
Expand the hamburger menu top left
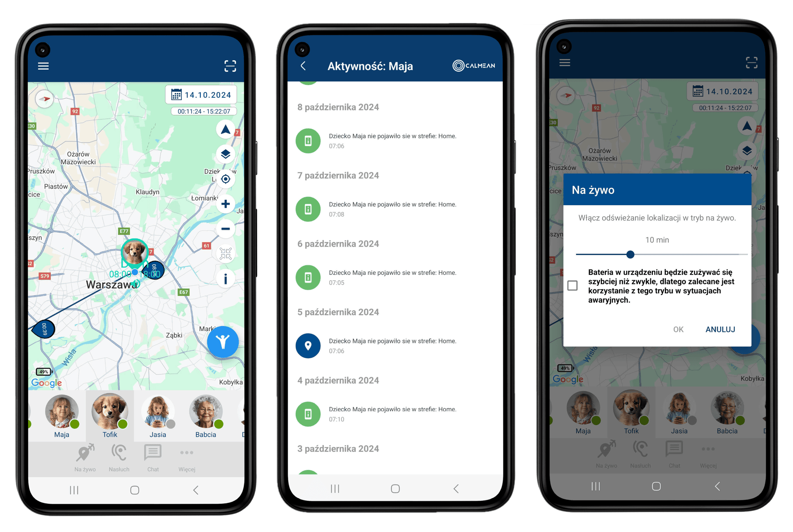tap(43, 66)
